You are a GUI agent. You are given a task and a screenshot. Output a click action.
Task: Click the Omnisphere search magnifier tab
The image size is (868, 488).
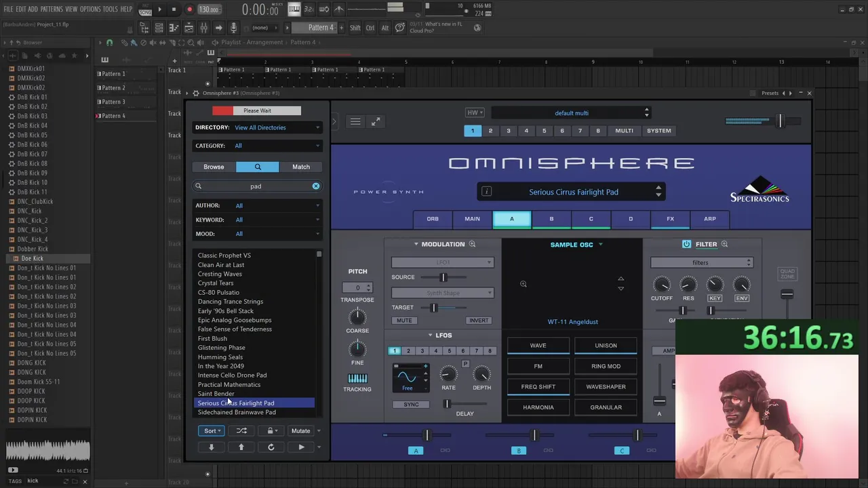pos(258,167)
